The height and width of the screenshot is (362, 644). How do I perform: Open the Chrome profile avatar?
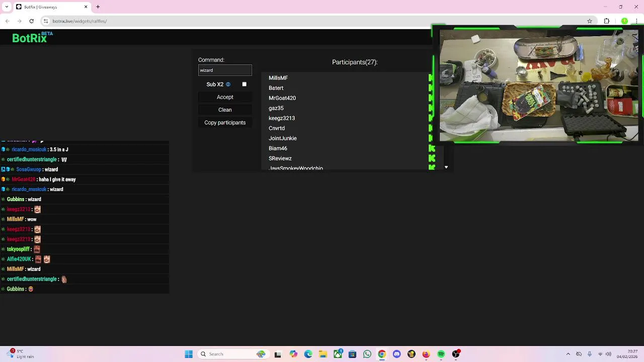click(624, 21)
